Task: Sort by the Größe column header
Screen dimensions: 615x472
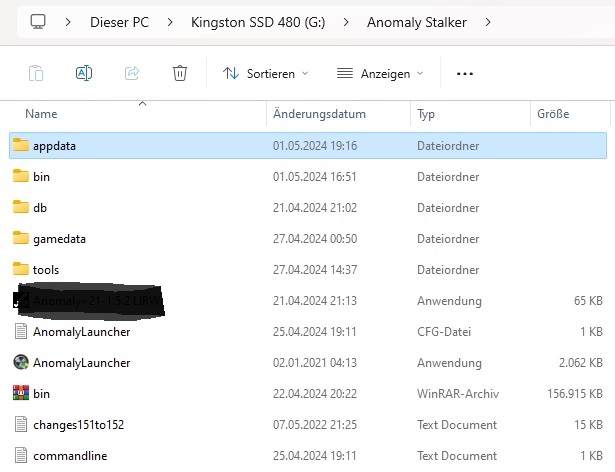Action: [553, 114]
